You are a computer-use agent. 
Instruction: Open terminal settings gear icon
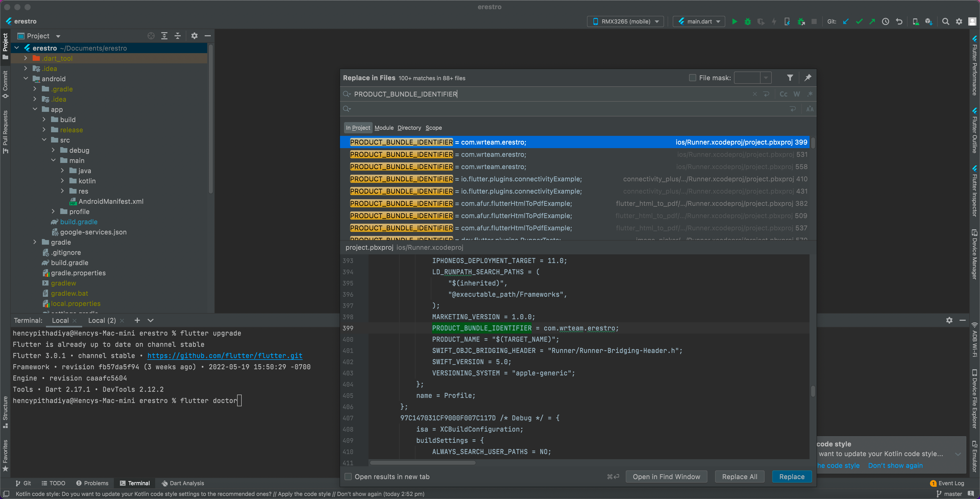click(949, 320)
